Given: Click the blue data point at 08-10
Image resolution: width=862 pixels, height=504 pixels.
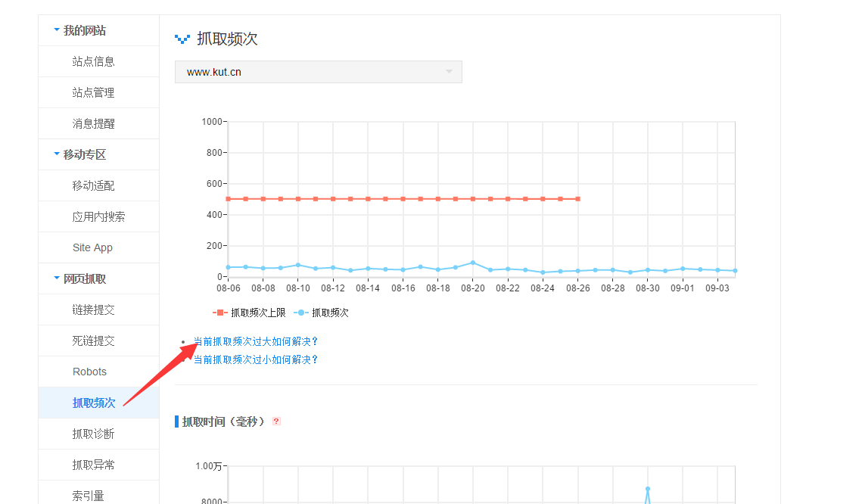Looking at the screenshot, I should coord(298,265).
